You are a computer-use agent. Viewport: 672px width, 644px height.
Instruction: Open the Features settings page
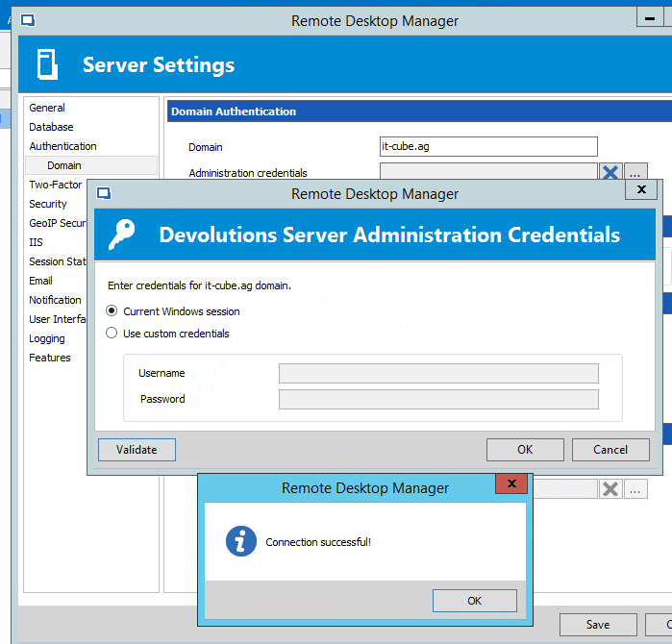point(50,358)
